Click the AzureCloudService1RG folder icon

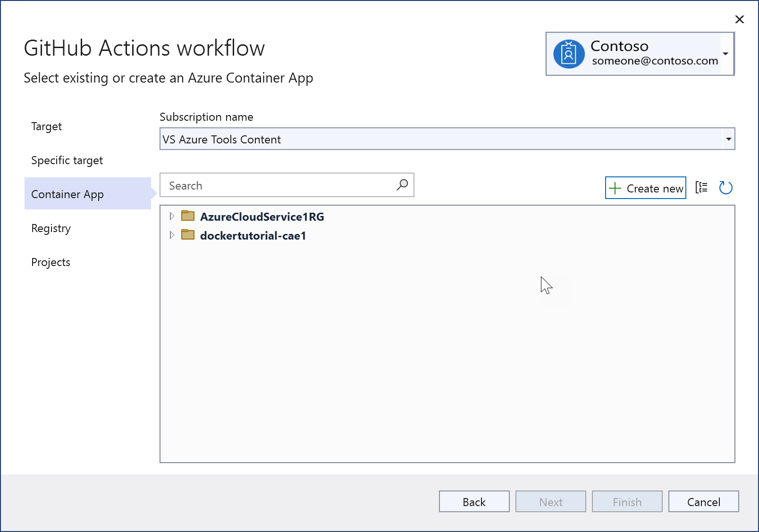(x=187, y=216)
